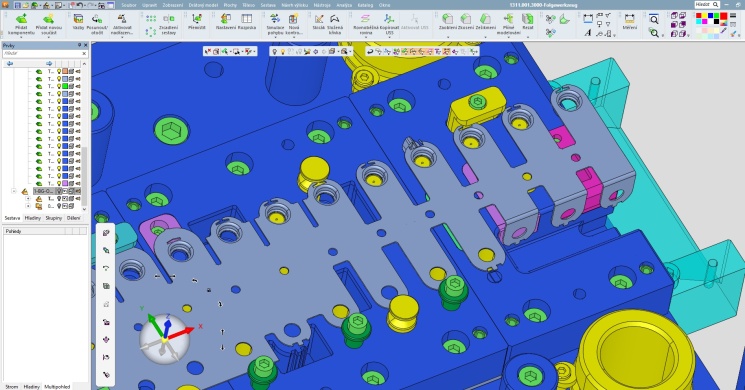Image resolution: width=745 pixels, height=390 pixels.
Task: Click the save icon in quick access toolbar
Action: (17, 5)
